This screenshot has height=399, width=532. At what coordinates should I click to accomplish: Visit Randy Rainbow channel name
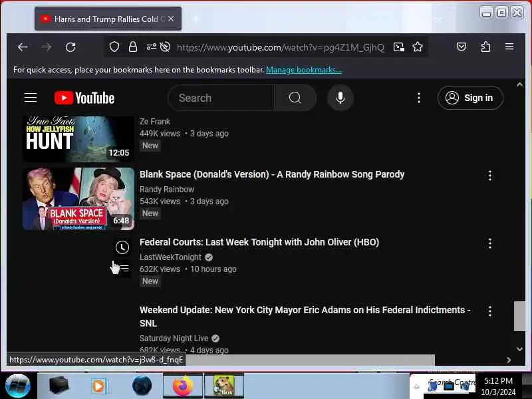click(x=167, y=190)
